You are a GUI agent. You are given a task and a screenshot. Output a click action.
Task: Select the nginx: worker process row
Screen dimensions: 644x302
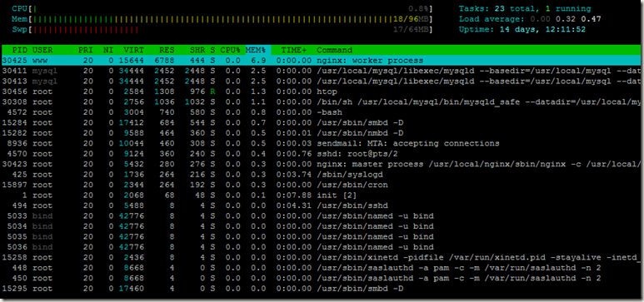pos(322,61)
